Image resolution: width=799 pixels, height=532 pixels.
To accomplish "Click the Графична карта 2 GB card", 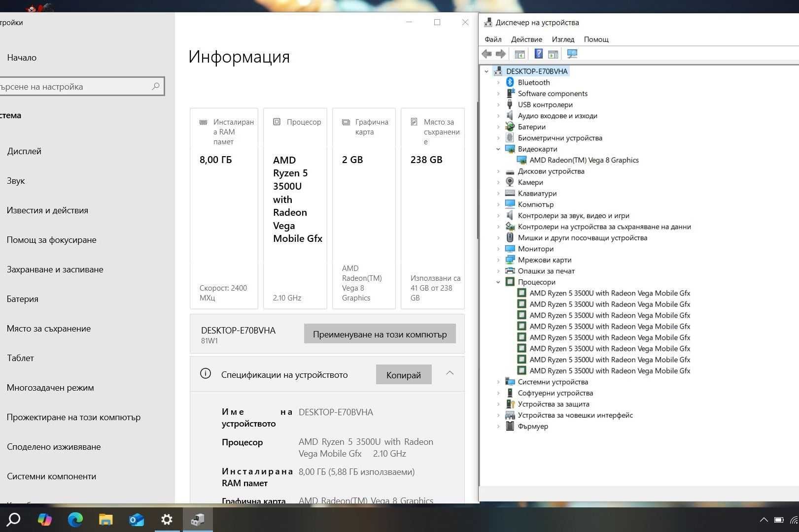I will (x=364, y=208).
